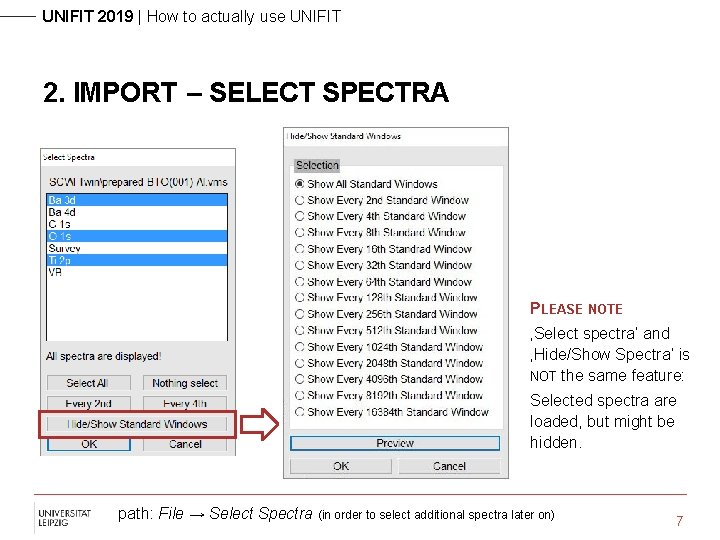The image size is (720, 540).
Task: Select Show Every 16384th Standard Window
Action: [300, 412]
